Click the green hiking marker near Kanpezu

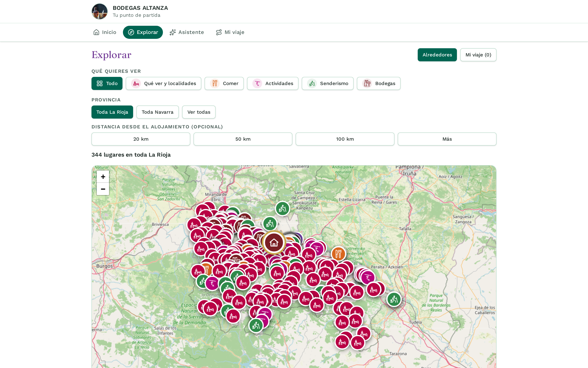283,209
